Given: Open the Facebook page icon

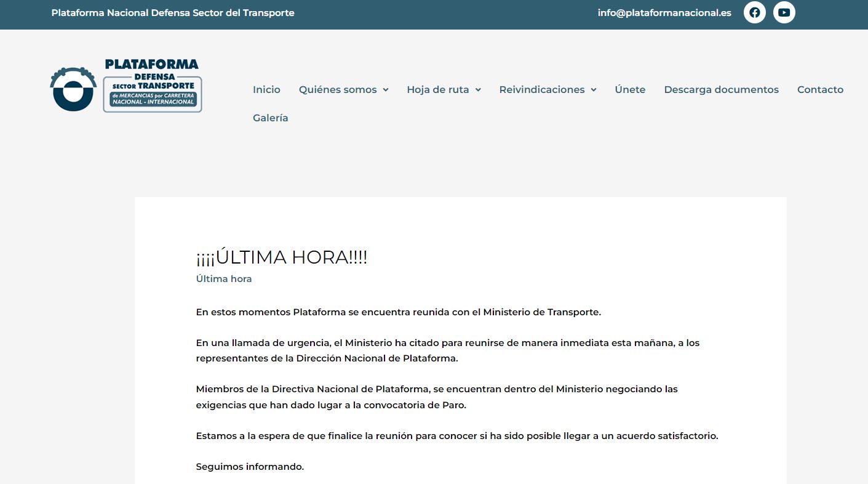Looking at the screenshot, I should click(754, 12).
